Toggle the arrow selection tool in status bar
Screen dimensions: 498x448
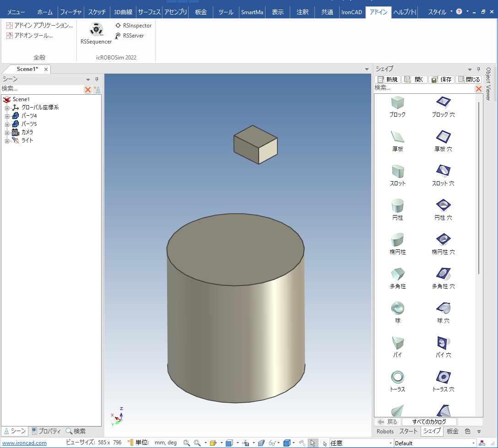[x=313, y=443]
